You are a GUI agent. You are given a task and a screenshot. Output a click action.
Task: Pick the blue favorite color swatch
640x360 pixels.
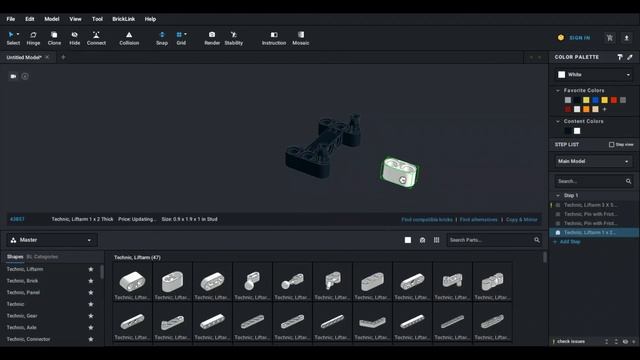pos(596,100)
